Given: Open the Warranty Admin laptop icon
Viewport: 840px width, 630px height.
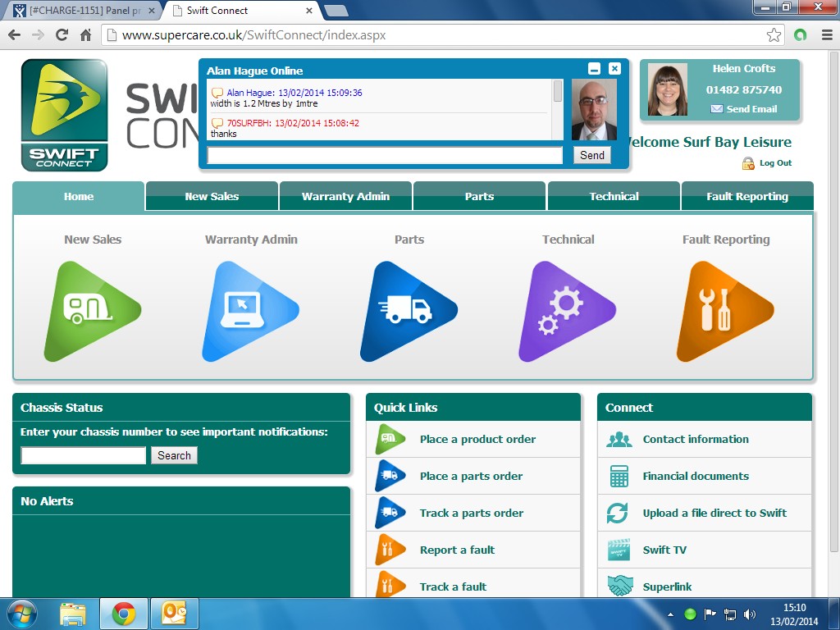Looking at the screenshot, I should [x=247, y=312].
